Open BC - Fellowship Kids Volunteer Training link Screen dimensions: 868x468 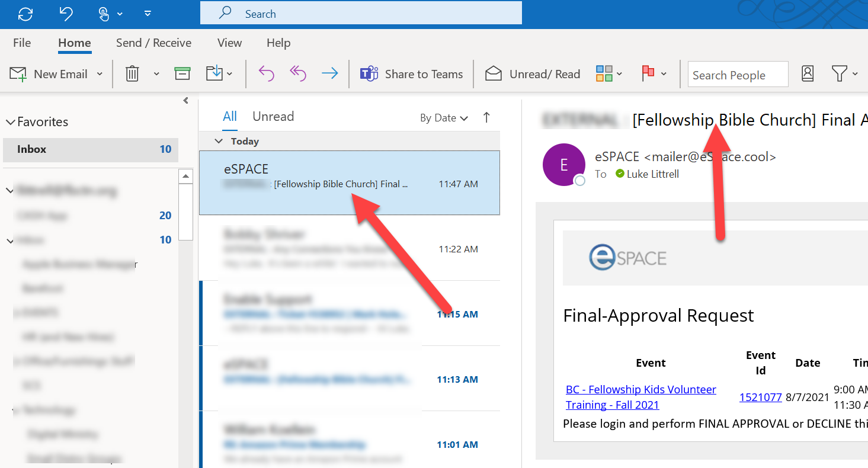[641, 397]
